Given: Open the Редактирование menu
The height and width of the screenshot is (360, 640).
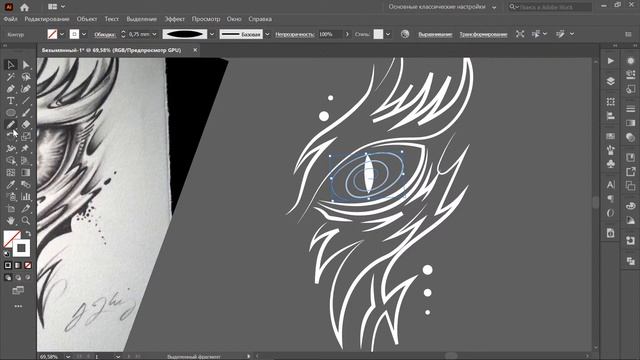Looking at the screenshot, I should coord(47,19).
